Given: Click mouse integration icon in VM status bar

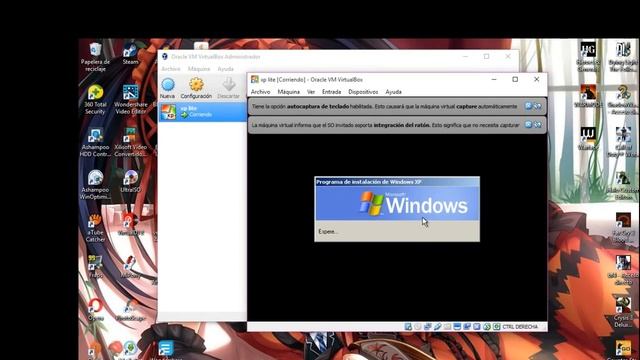Looking at the screenshot, I should tap(487, 327).
